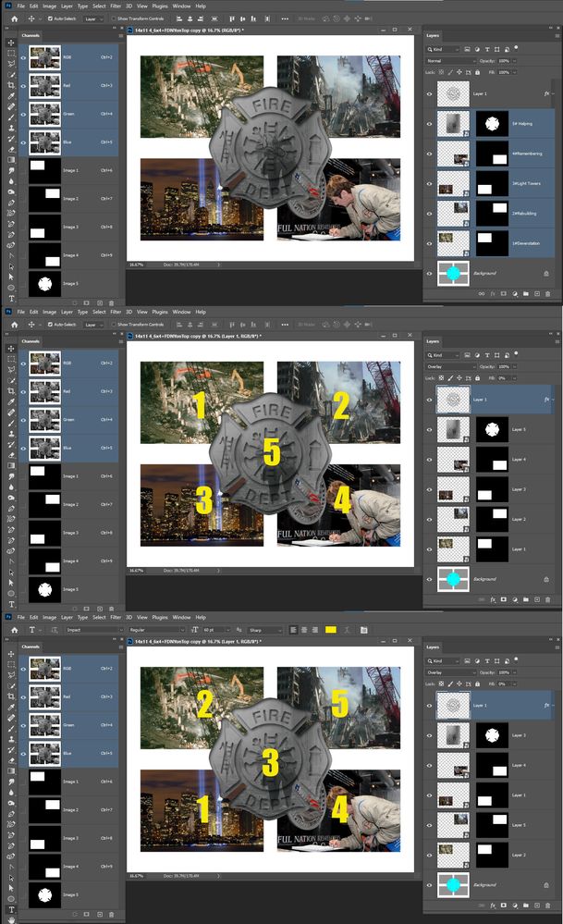Viewport: 563px width, 924px height.
Task: Open Kind filter dropdown in top Layers panel
Action: pyautogui.click(x=443, y=50)
